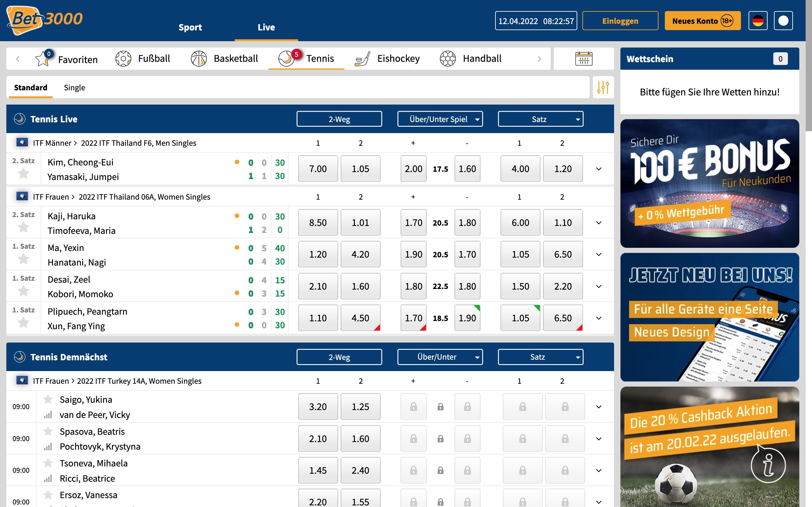Open Favoriten via the star icon
Screen dimensions: 812x507
(43, 59)
